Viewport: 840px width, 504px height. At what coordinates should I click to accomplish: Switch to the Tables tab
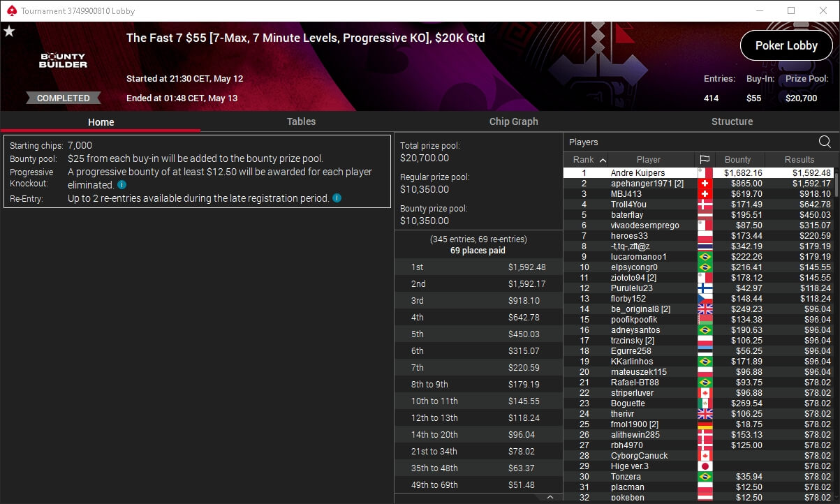(301, 121)
